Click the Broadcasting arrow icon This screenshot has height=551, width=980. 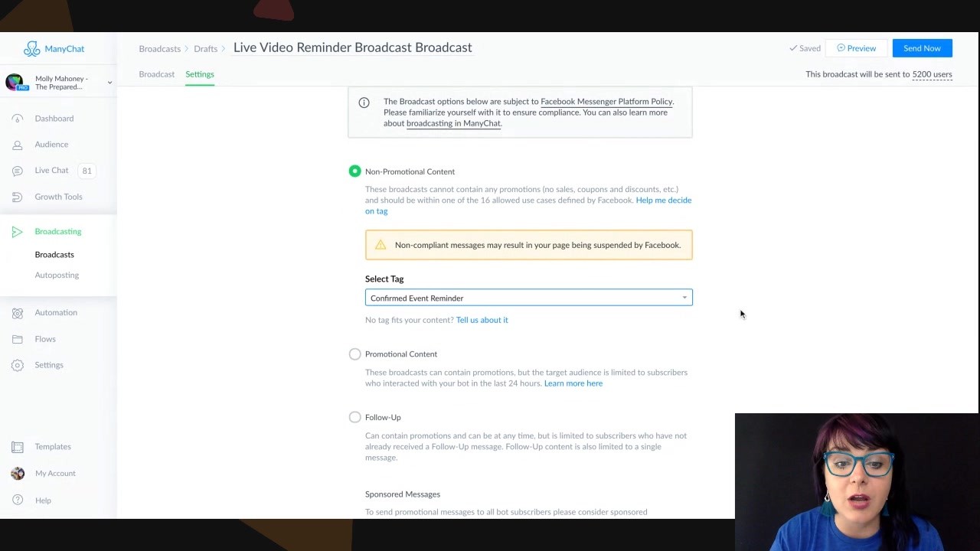(17, 232)
